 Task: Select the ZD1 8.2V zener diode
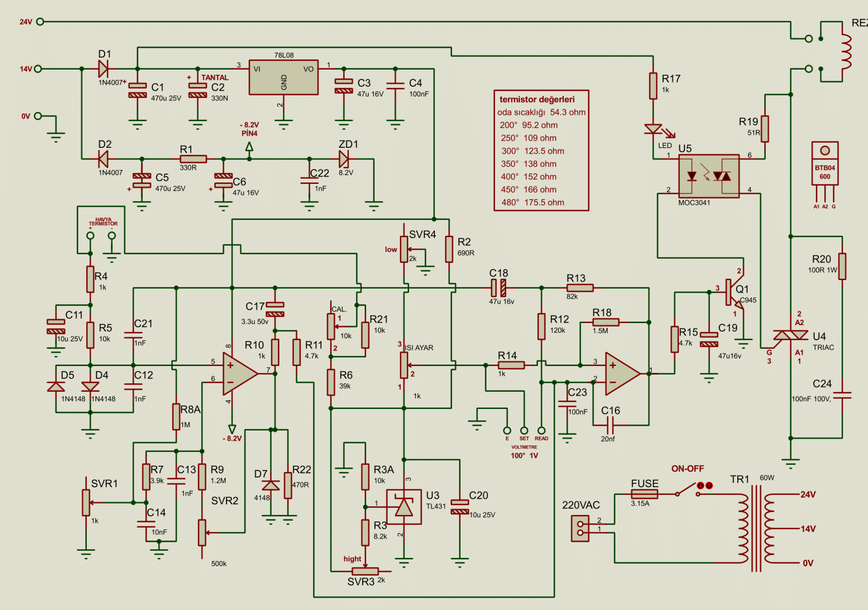(x=344, y=159)
